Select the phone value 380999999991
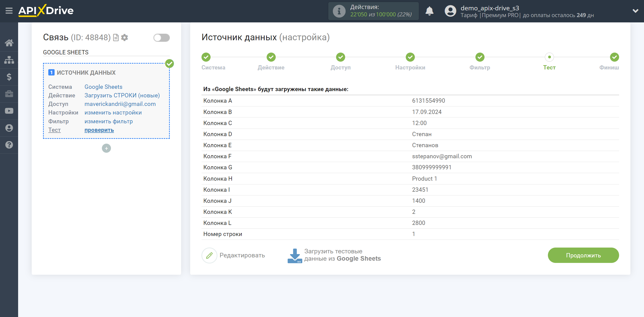The image size is (644, 317). (432, 167)
